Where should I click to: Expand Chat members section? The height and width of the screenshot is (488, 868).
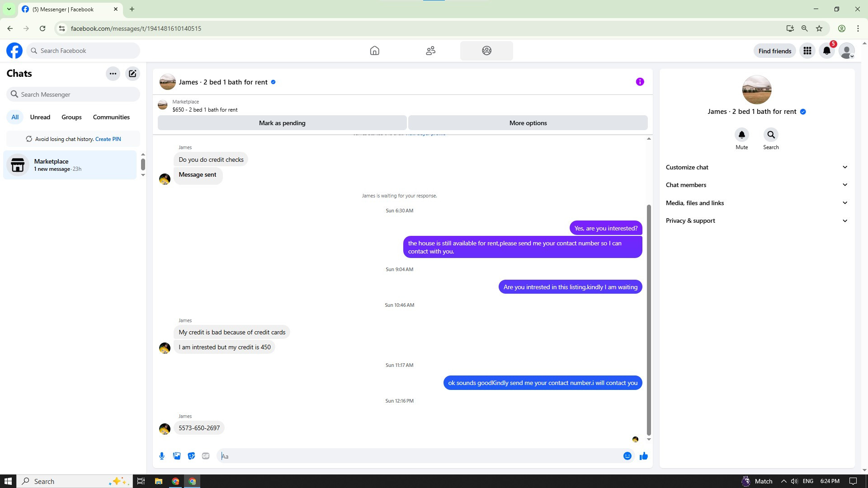756,185
